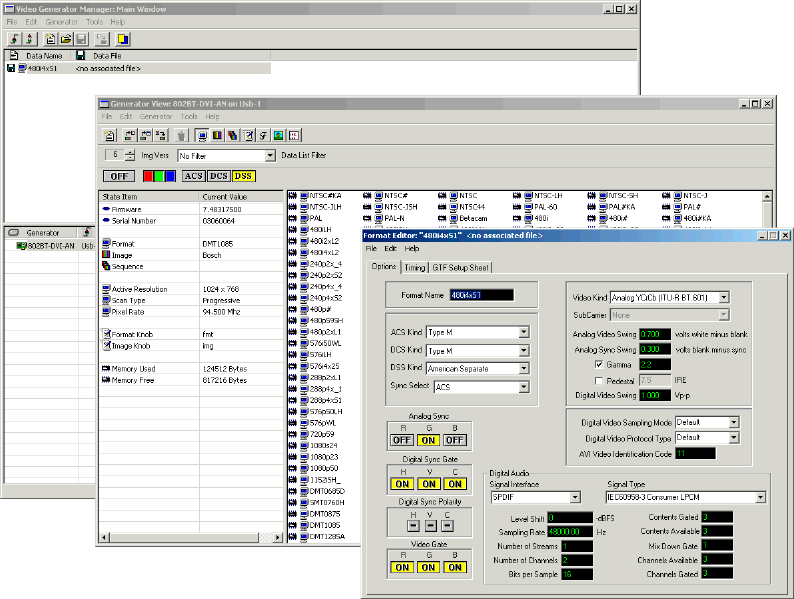Enable the Gamma checkbox
Viewport: 794px width, 599px height.
point(599,365)
